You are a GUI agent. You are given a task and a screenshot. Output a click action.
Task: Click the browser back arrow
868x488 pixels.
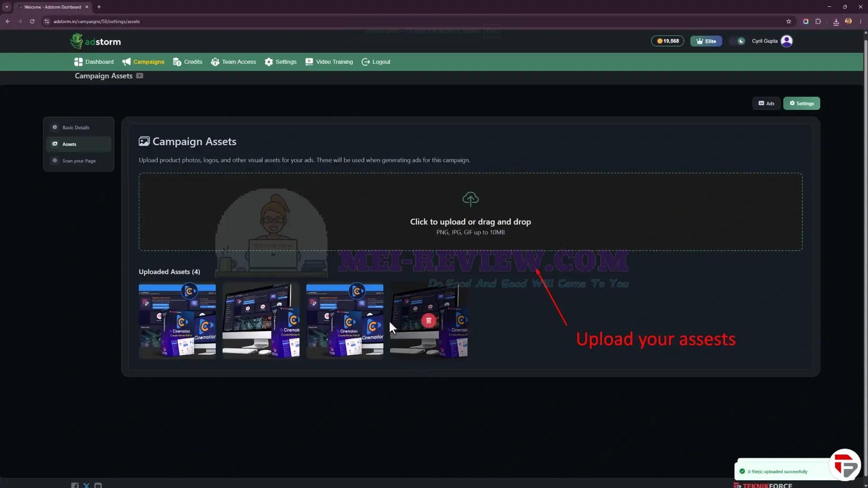coord(8,21)
